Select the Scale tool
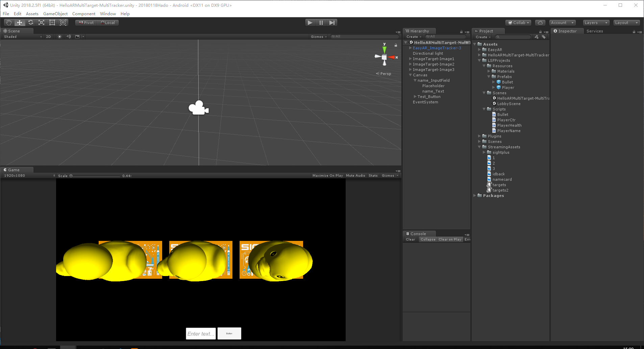Image resolution: width=644 pixels, height=349 pixels. pos(41,22)
